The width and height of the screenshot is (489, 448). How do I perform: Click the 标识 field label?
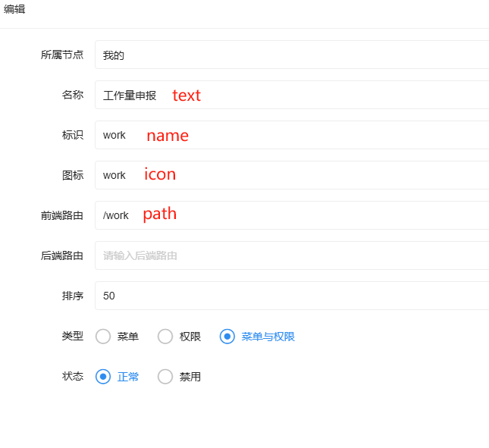pos(73,135)
